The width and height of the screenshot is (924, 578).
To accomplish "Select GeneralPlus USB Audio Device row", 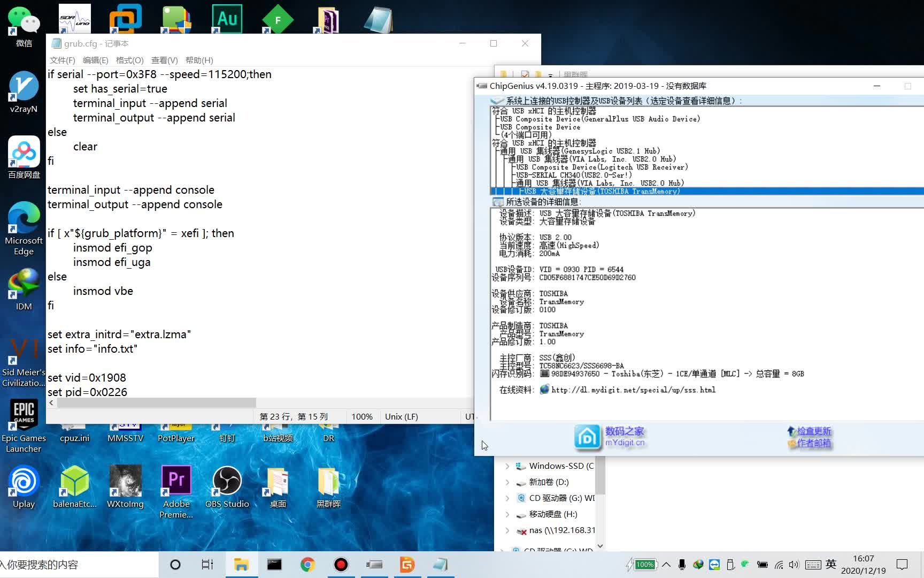I will tap(600, 119).
